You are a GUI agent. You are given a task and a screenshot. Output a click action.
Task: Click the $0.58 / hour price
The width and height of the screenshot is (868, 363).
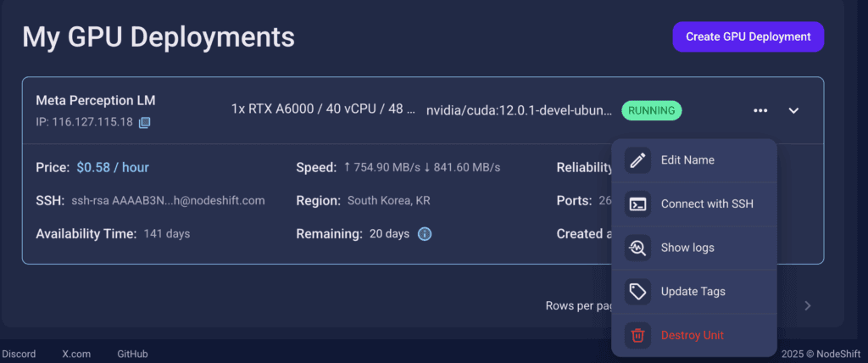pyautogui.click(x=113, y=167)
